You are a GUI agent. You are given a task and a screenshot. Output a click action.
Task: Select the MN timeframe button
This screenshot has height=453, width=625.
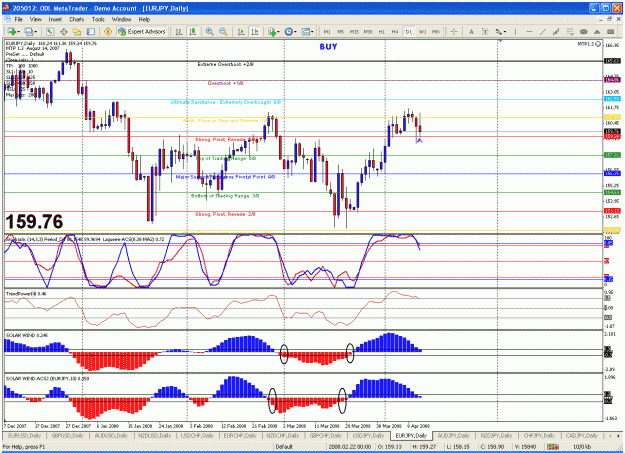click(436, 32)
